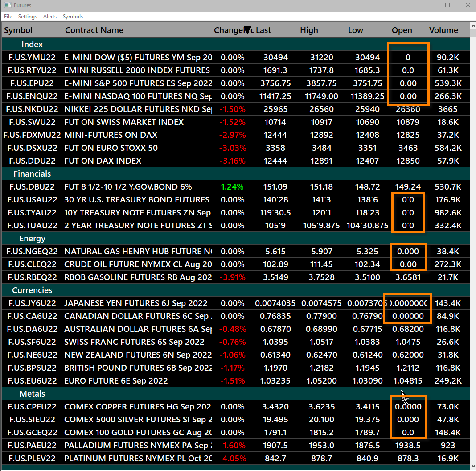Select symbol F.US.RTYU22

point(32,70)
